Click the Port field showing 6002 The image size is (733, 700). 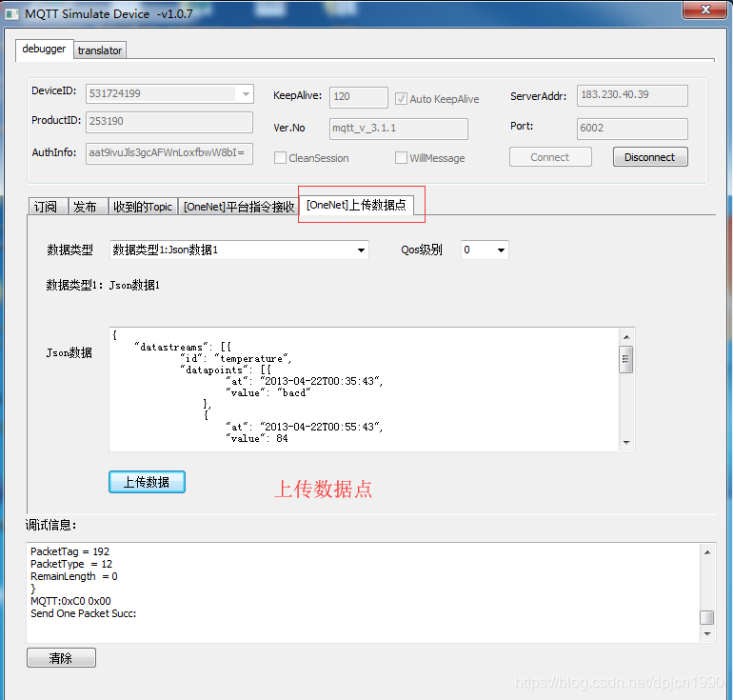pyautogui.click(x=632, y=129)
